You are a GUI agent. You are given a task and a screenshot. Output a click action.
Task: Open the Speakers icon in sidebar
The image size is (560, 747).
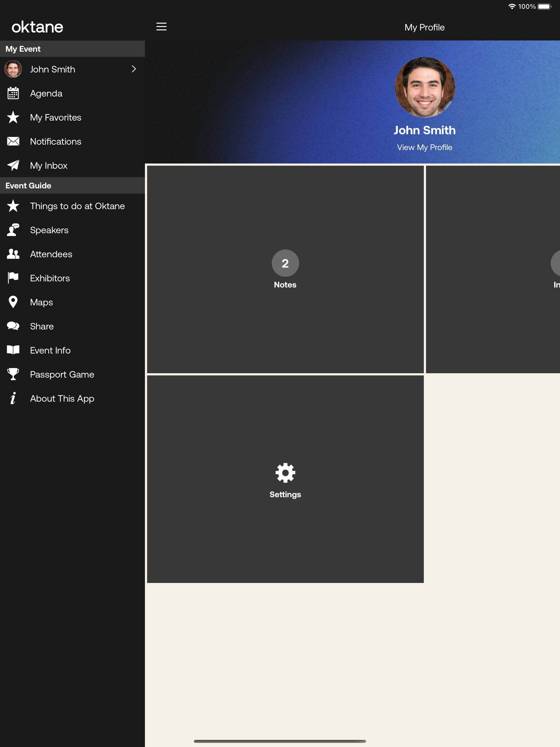coord(13,230)
